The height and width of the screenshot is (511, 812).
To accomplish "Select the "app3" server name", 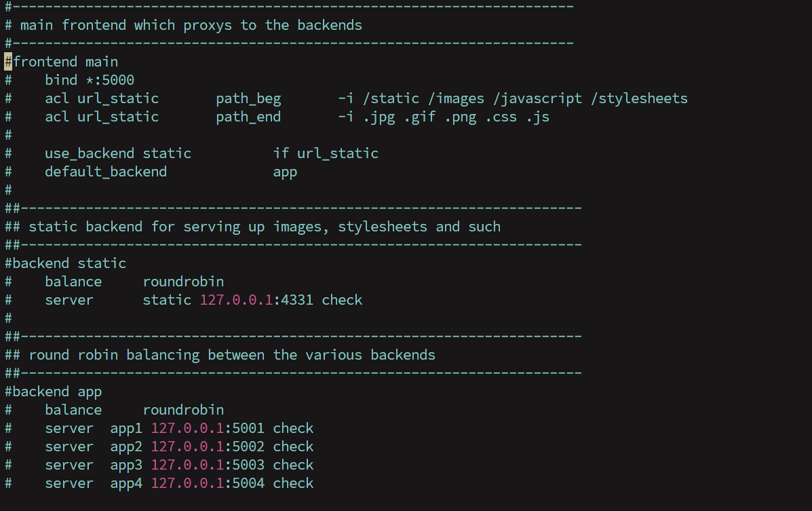I will tap(126, 465).
